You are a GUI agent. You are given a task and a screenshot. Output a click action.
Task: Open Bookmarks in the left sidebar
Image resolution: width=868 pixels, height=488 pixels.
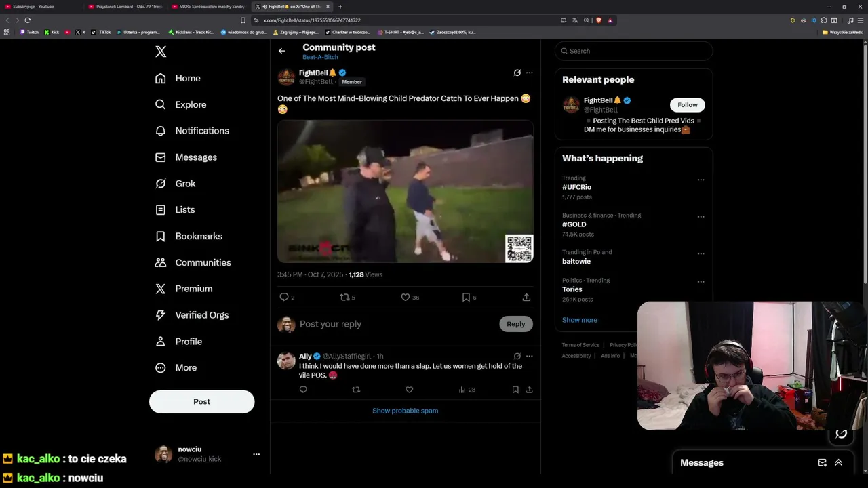pyautogui.click(x=189, y=236)
